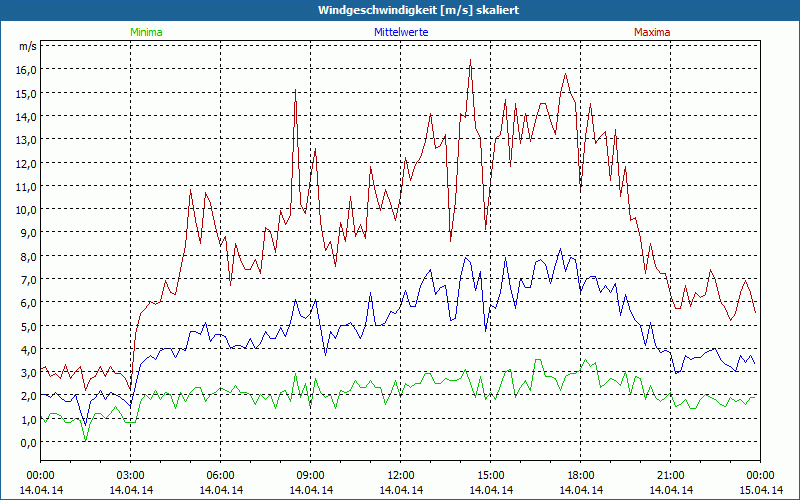
Task: Click the 0,0 y-axis value
Action: pyautogui.click(x=30, y=443)
